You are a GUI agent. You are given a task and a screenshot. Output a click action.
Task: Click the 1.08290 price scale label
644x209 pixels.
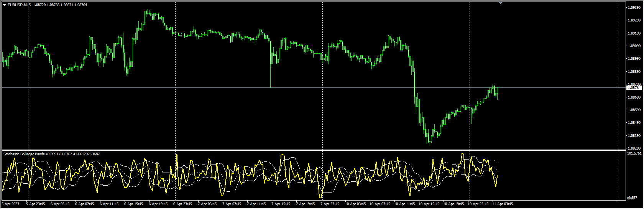coord(634,148)
